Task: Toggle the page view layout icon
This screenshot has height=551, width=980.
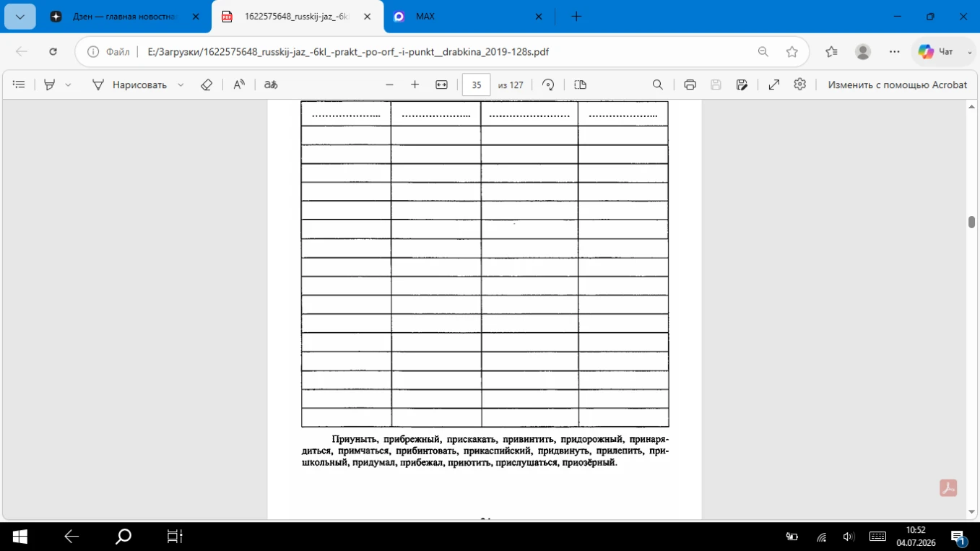Action: 580,84
